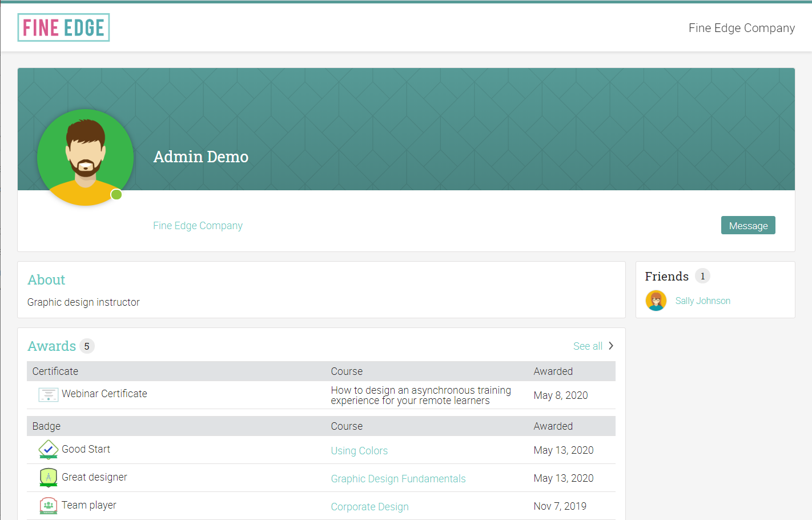
Task: Open the Graphic Design Fundamentals course
Action: point(398,478)
